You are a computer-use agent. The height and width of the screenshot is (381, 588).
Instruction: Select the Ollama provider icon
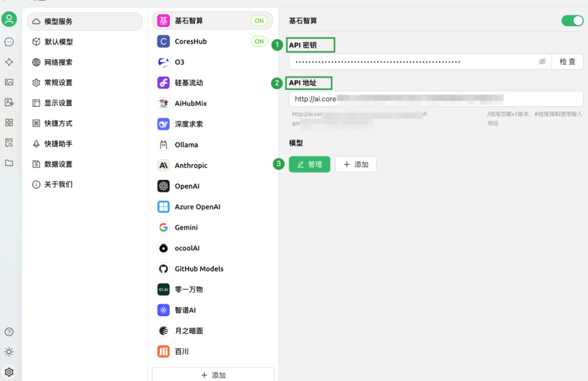click(163, 144)
